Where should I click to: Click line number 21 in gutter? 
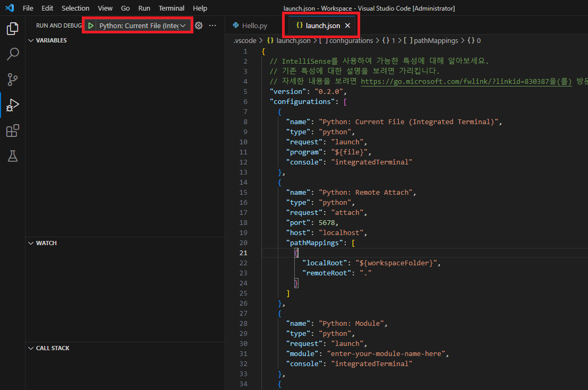pyautogui.click(x=243, y=253)
